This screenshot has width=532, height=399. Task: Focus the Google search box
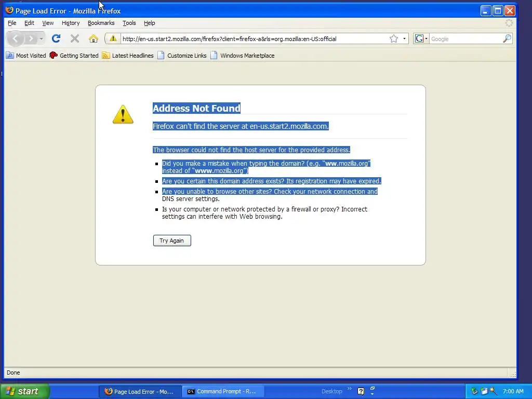pyautogui.click(x=466, y=38)
